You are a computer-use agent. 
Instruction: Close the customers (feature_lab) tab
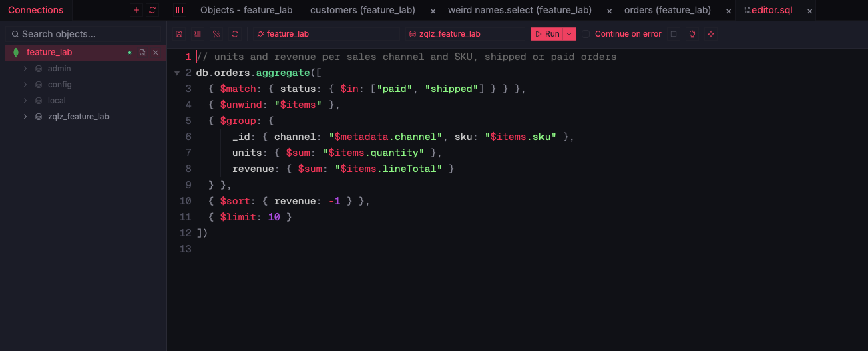pos(433,11)
